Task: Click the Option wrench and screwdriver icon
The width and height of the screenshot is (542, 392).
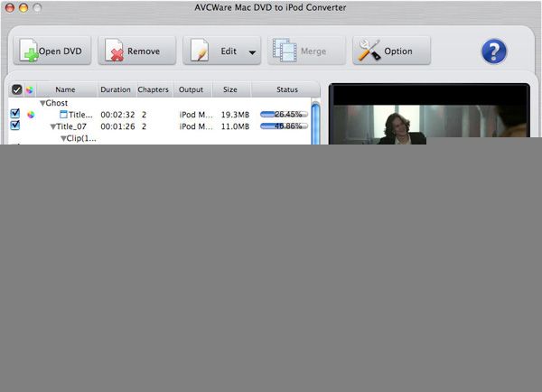Action: coord(369,51)
